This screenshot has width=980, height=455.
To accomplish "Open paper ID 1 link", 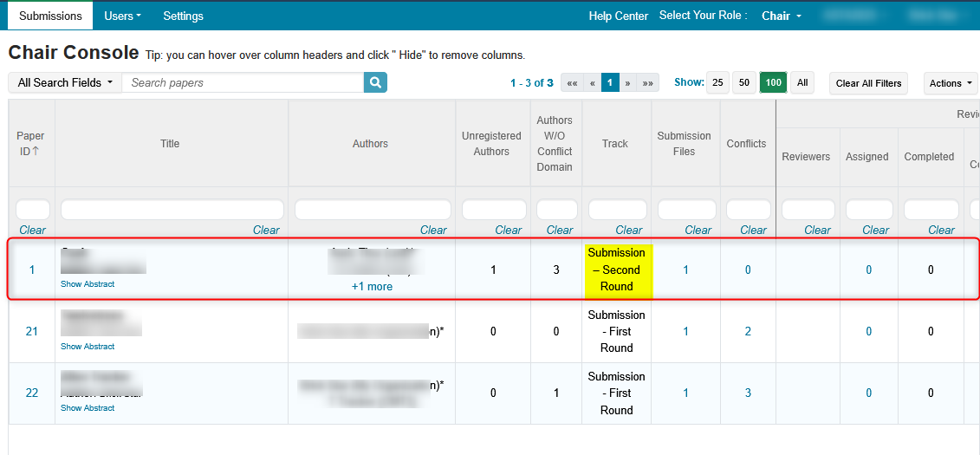I will (32, 270).
